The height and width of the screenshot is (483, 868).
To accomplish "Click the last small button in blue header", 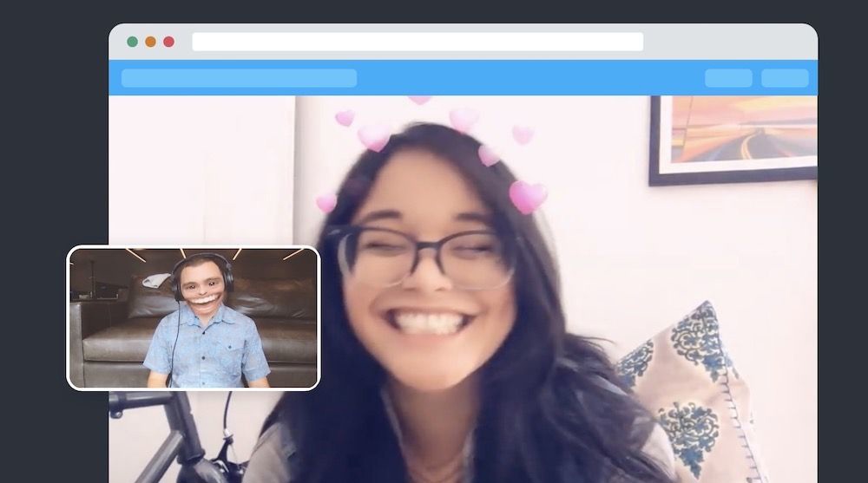I will pyautogui.click(x=785, y=78).
